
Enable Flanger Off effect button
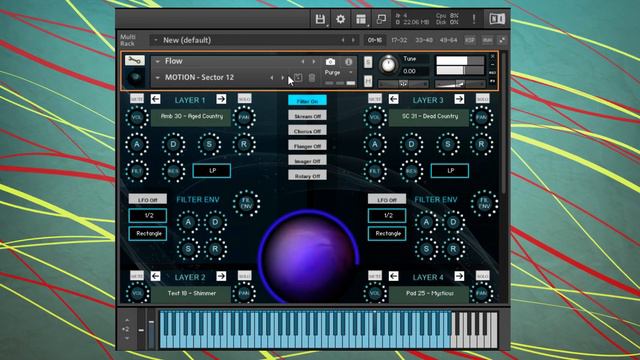coord(307,145)
